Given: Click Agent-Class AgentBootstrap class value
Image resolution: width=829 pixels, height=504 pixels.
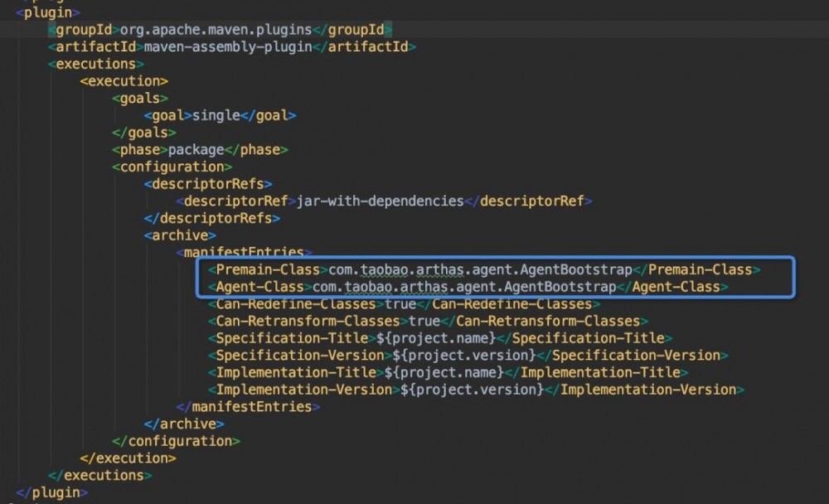Looking at the screenshot, I should [x=464, y=287].
